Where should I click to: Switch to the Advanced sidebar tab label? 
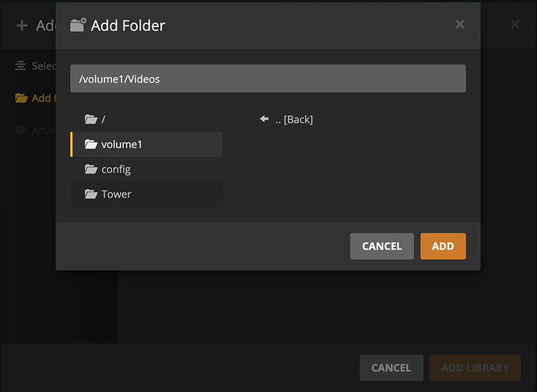pyautogui.click(x=44, y=130)
